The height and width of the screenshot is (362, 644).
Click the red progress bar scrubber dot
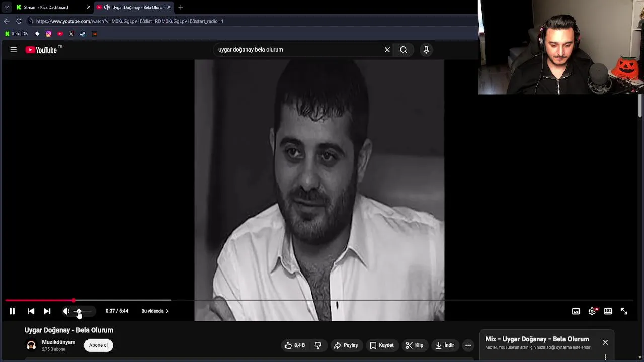(74, 300)
